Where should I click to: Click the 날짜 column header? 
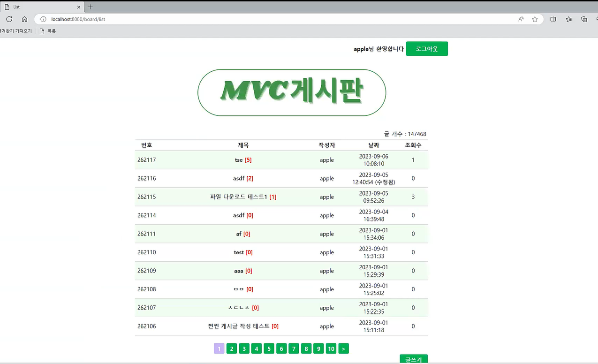(x=374, y=145)
